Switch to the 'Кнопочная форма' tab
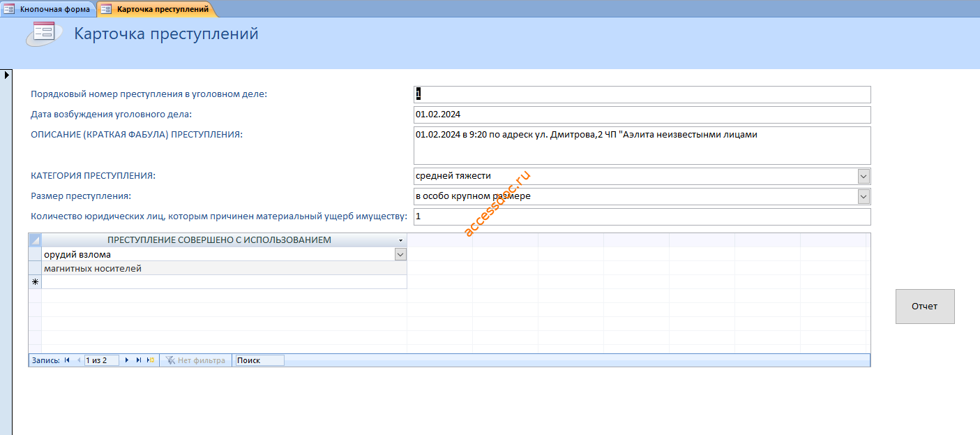 click(x=47, y=9)
